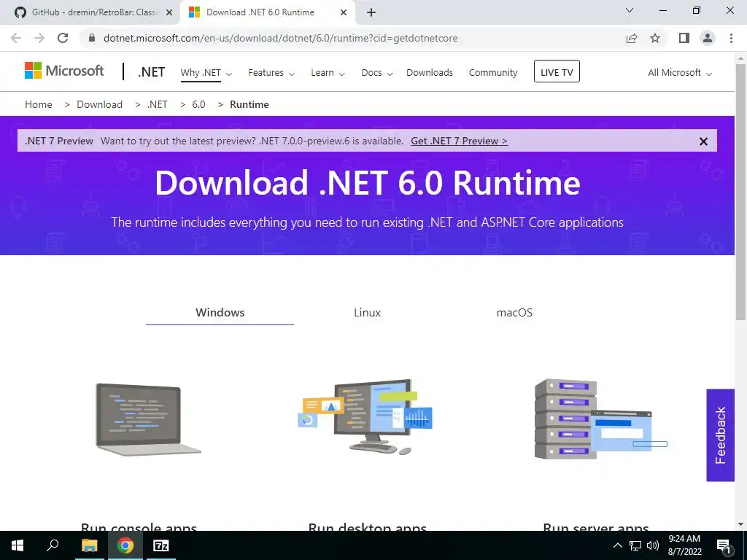Expand the Learn menu
Viewport: 747px width, 560px height.
(328, 73)
